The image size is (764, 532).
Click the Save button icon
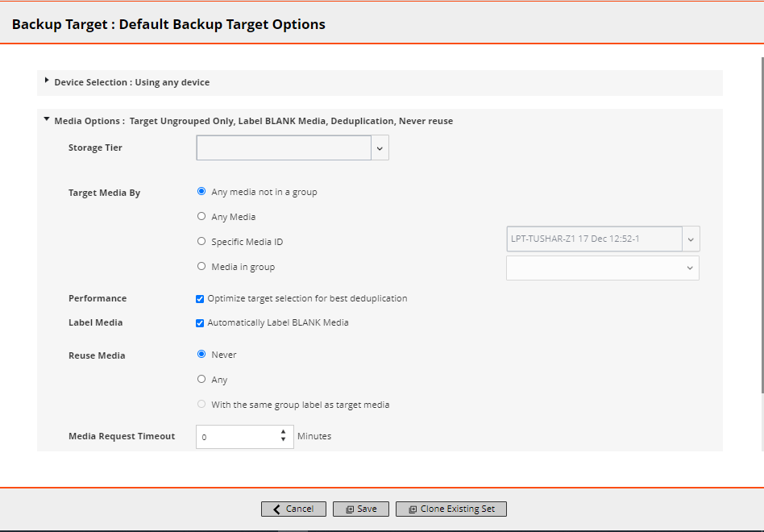coord(350,509)
